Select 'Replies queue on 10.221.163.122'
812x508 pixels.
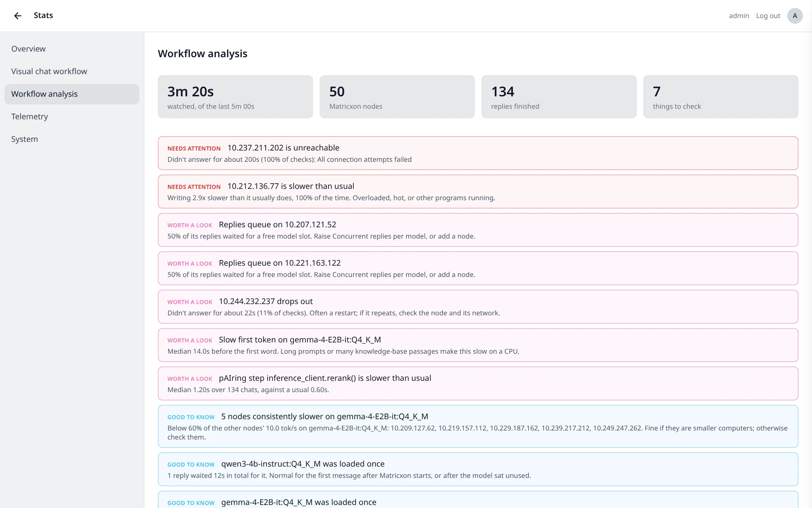tap(478, 268)
